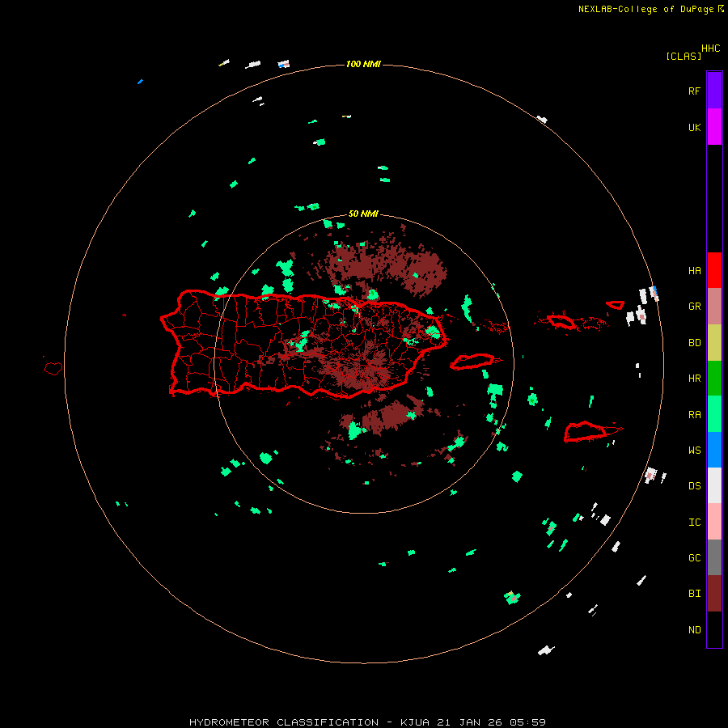Click the IC legend label
Image resolution: width=728 pixels, height=728 pixels.
coord(694,522)
